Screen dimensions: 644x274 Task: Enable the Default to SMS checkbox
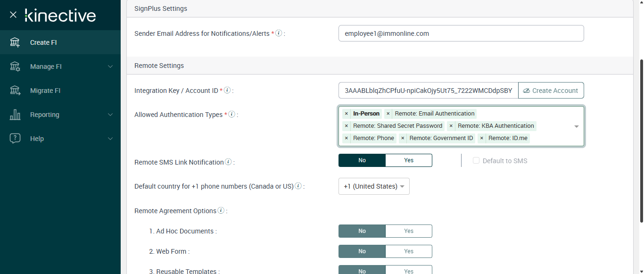click(x=476, y=161)
